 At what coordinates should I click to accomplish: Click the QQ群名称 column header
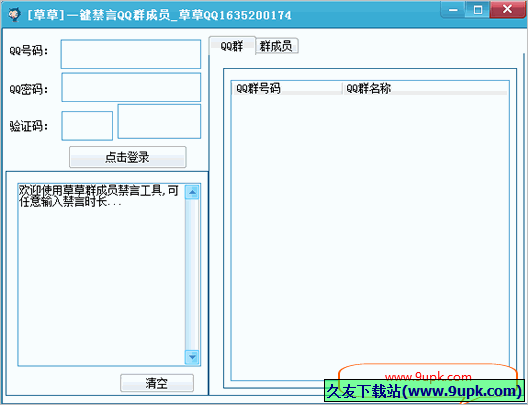point(425,89)
